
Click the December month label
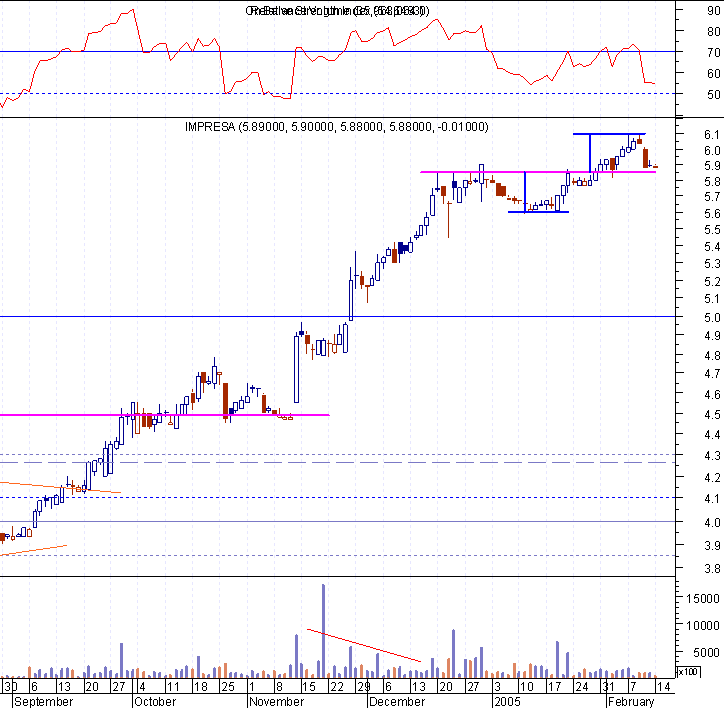(x=397, y=702)
